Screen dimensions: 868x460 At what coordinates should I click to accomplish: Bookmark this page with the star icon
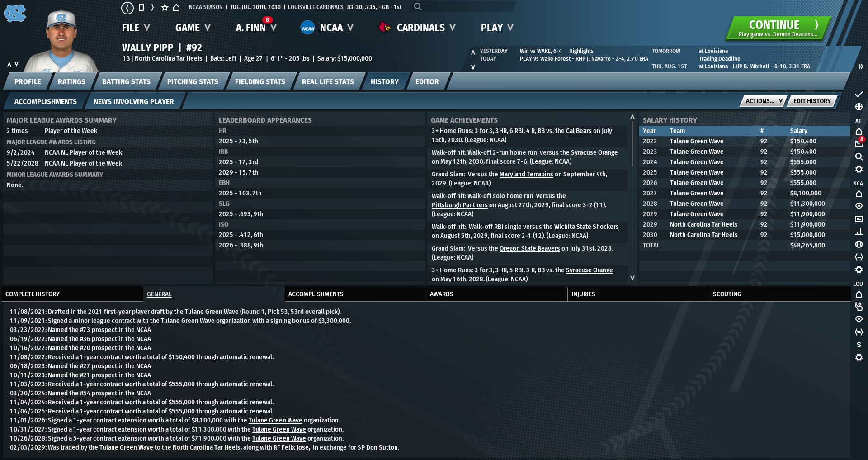click(x=165, y=7)
